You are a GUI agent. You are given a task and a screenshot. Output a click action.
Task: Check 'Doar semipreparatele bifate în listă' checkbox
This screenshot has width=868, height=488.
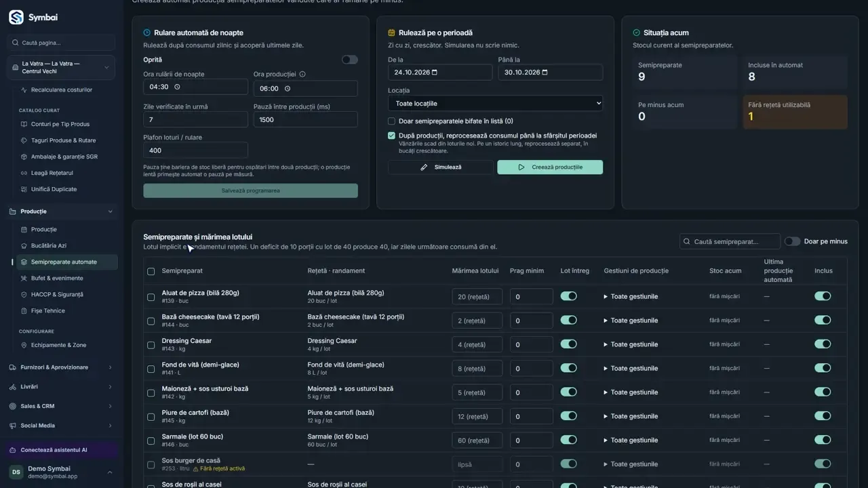click(x=391, y=121)
